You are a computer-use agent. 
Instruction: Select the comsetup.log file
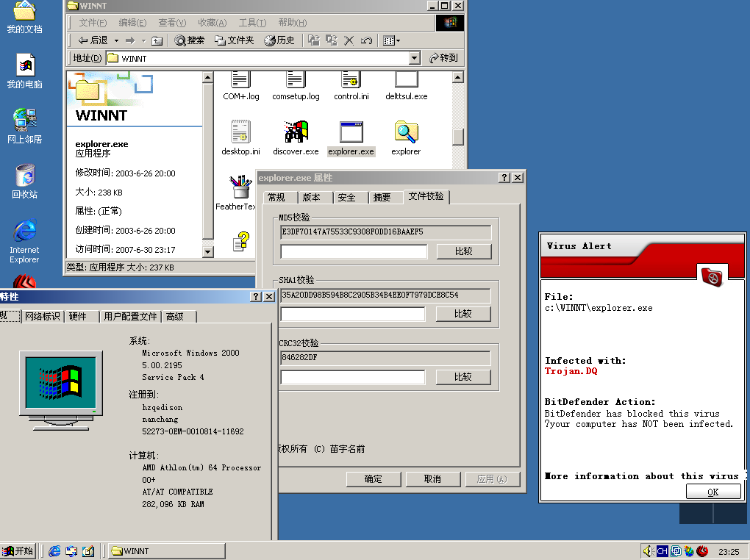pos(296,86)
